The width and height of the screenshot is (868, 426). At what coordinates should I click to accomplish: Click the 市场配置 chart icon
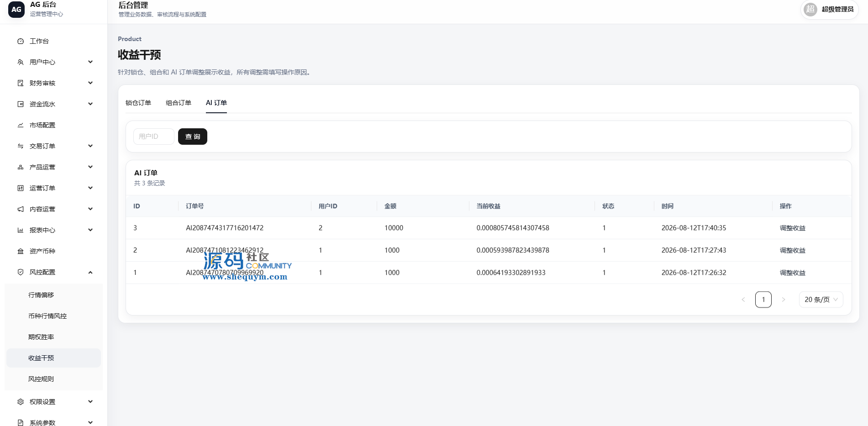[21, 125]
